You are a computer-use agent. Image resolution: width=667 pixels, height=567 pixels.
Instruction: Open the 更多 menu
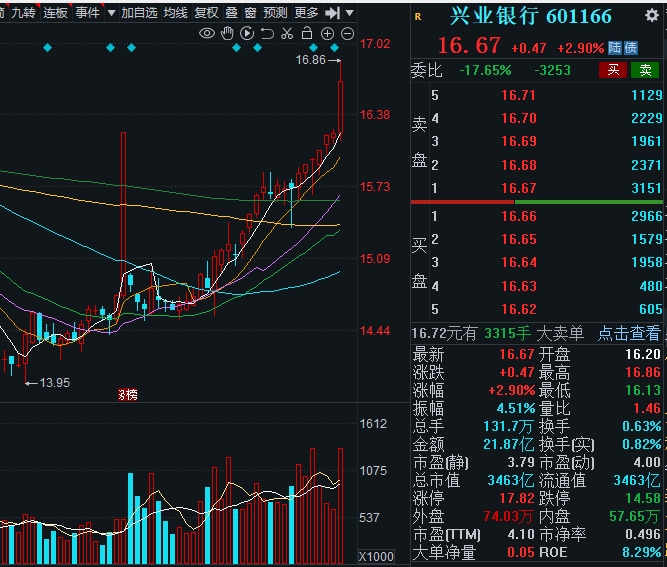coord(307,13)
